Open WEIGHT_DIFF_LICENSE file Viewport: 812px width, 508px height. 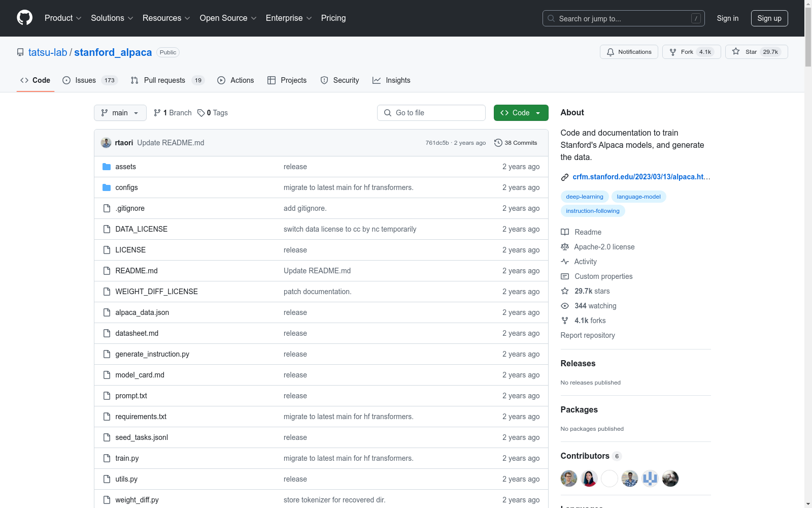pyautogui.click(x=156, y=292)
